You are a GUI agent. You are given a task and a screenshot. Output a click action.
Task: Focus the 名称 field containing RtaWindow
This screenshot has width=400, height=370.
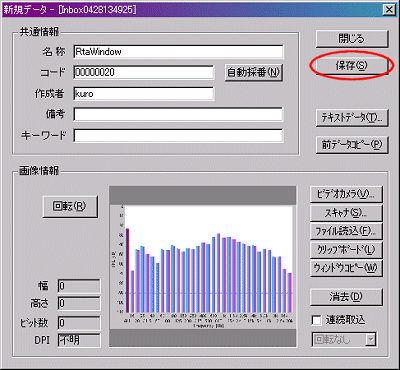click(178, 52)
